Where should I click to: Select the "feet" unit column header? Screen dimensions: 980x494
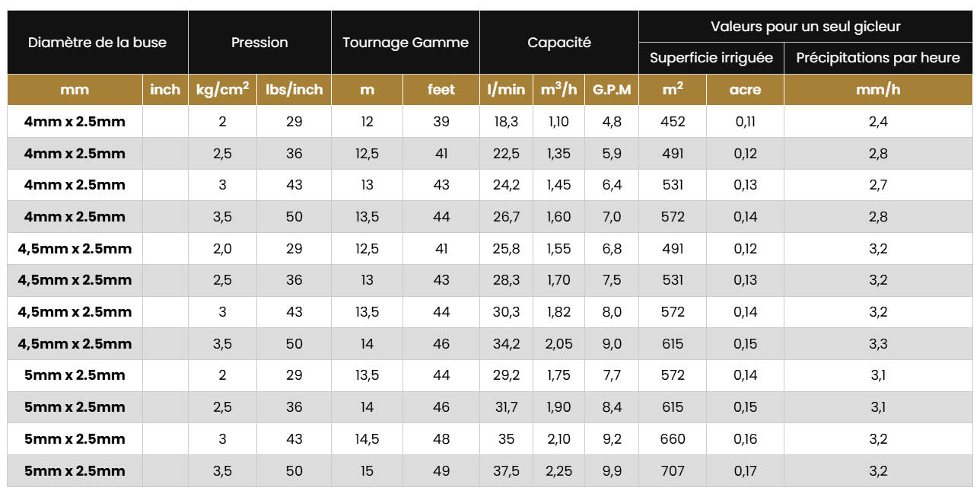441,90
